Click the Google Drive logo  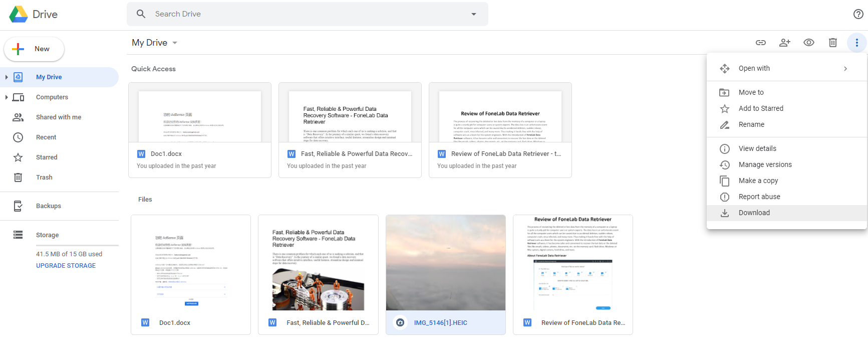(x=19, y=14)
